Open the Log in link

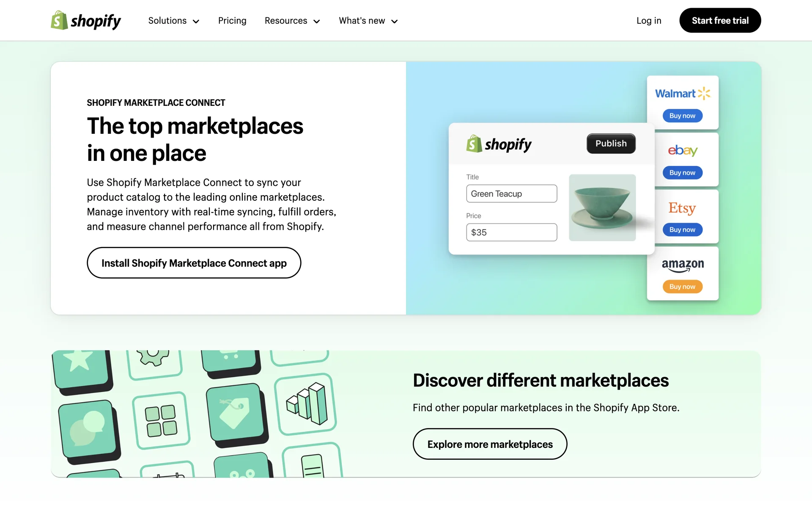coord(648,21)
